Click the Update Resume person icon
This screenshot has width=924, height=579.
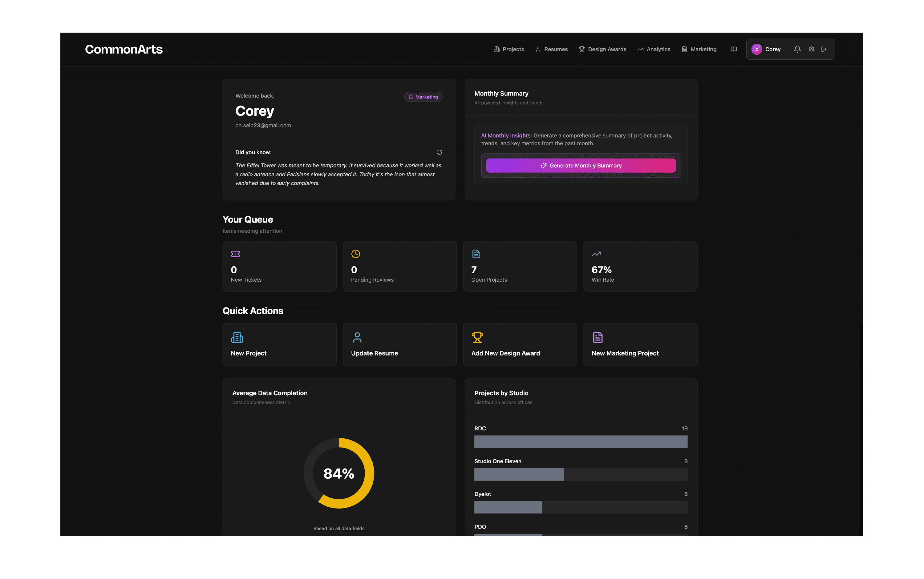pyautogui.click(x=357, y=337)
